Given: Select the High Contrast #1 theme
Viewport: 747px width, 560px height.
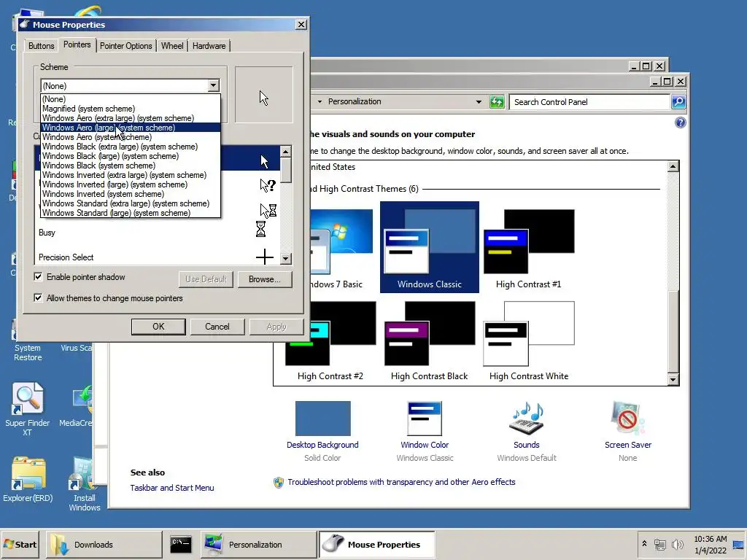Looking at the screenshot, I should pos(528,249).
